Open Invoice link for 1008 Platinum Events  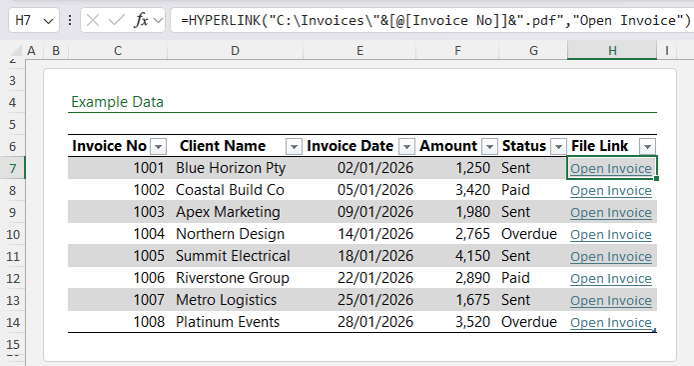click(x=611, y=323)
